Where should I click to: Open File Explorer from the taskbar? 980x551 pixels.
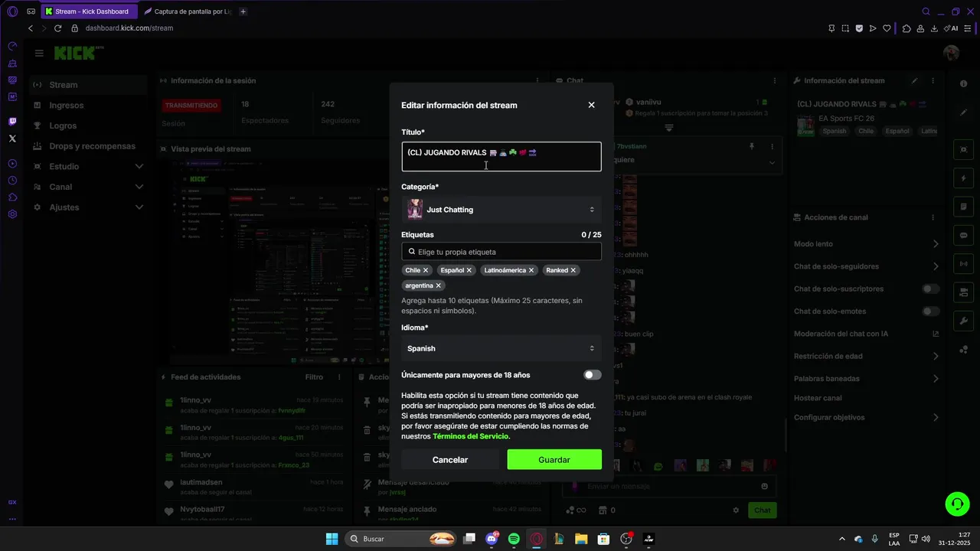[581, 539]
